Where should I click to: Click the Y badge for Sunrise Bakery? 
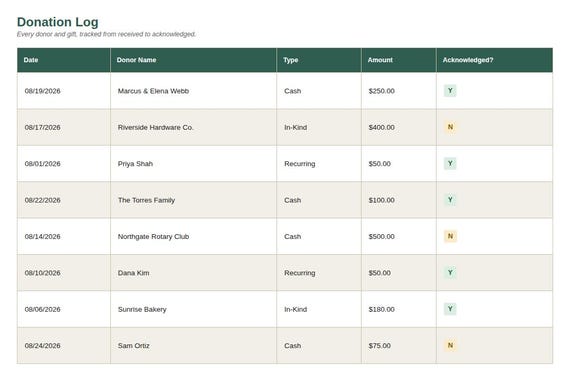click(450, 309)
